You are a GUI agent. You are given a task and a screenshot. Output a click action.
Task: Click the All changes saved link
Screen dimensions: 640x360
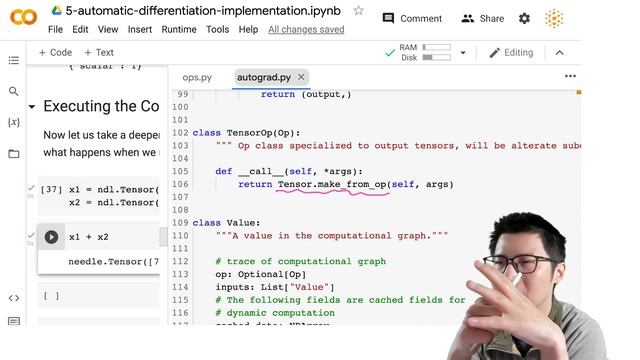click(306, 29)
